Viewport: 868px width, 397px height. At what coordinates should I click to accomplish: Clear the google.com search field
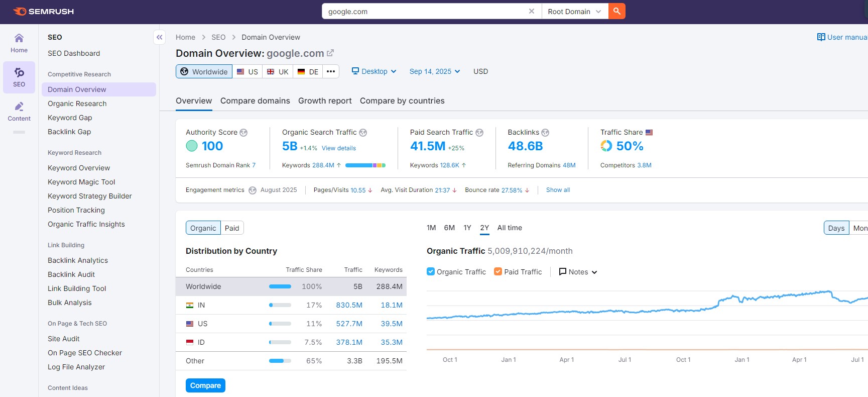click(531, 11)
